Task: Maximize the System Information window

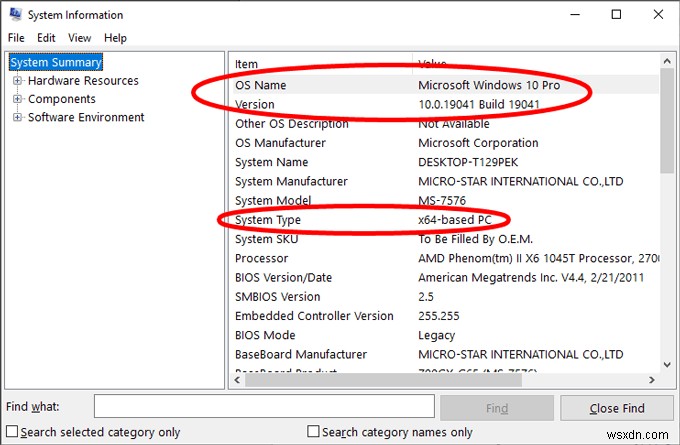Action: (616, 14)
